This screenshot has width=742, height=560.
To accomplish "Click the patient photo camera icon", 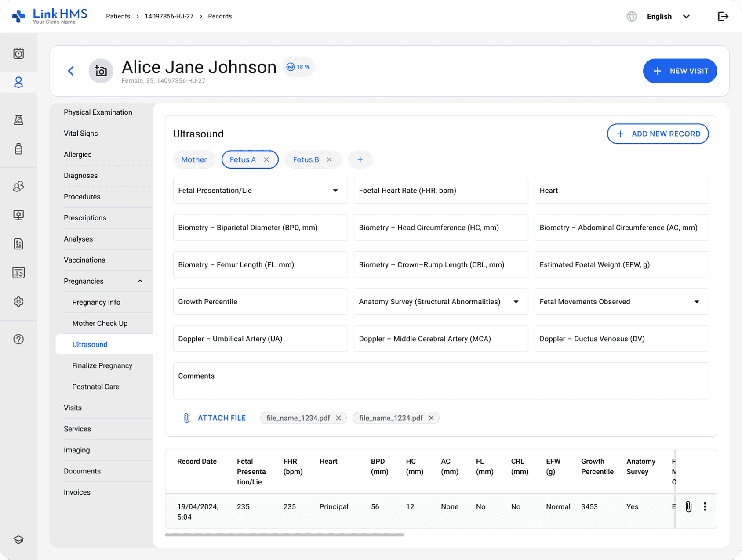I will pyautogui.click(x=101, y=71).
